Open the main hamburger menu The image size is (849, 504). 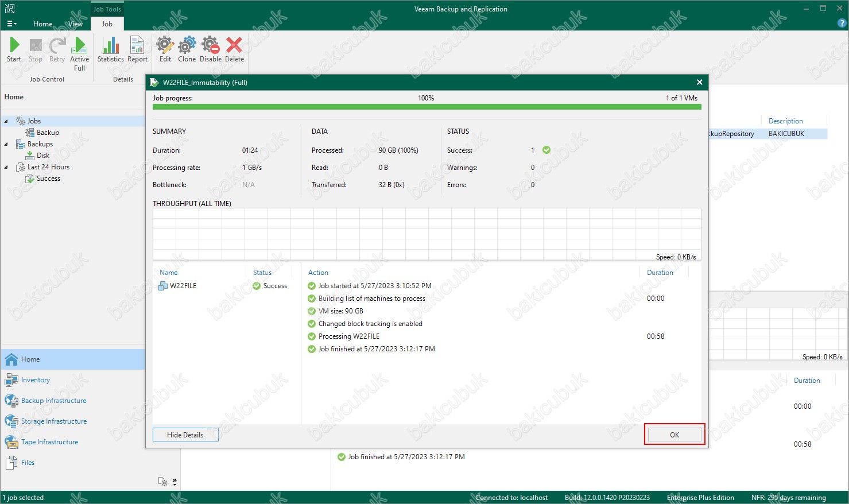(11, 24)
